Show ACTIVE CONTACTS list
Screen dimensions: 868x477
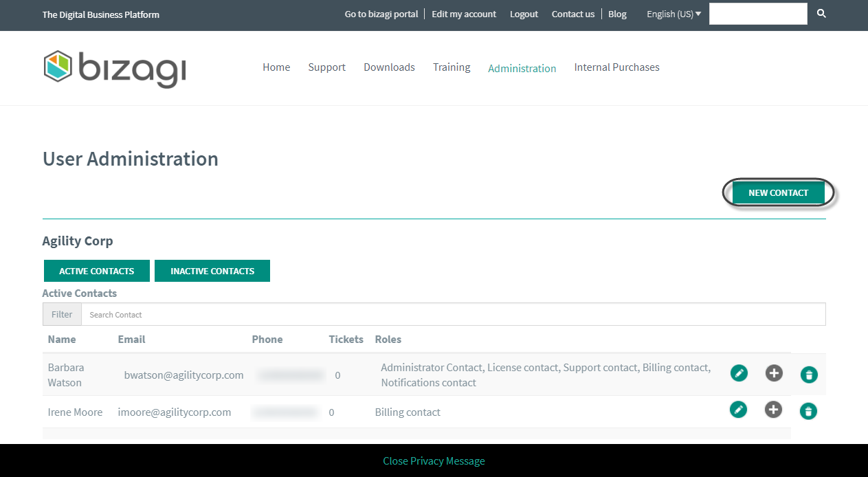pyautogui.click(x=97, y=271)
